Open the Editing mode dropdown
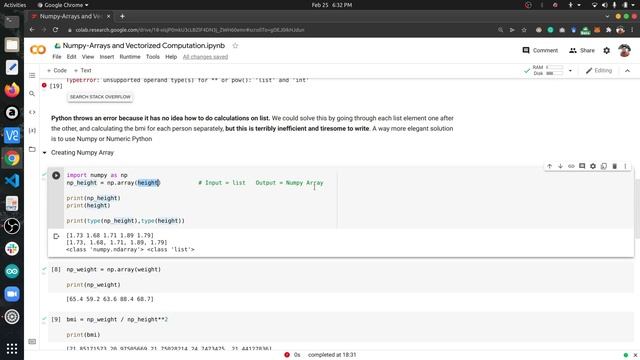The image size is (640, 360). pyautogui.click(x=599, y=71)
